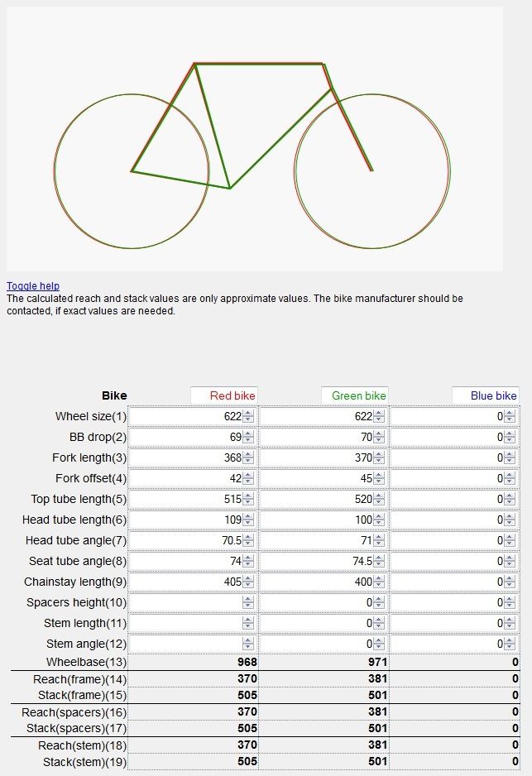Viewport: 532px width, 776px height.
Task: Increase Red bike wheel size with up arrow
Action: [248, 413]
